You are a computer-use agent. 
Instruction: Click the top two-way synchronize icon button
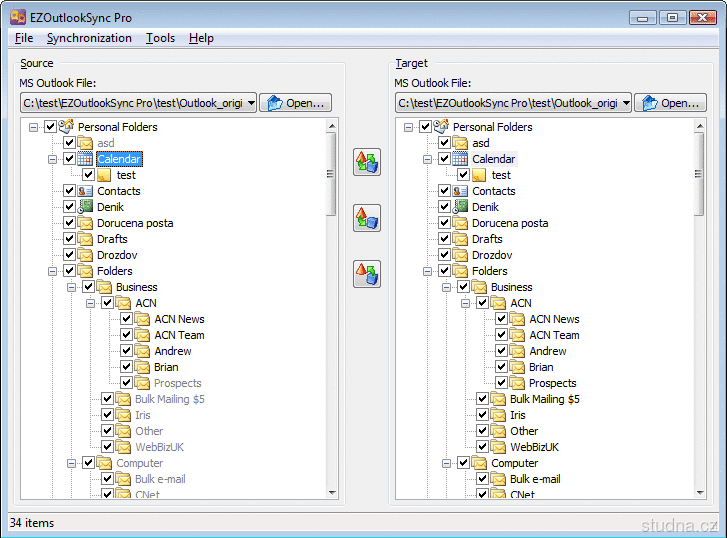pyautogui.click(x=367, y=162)
